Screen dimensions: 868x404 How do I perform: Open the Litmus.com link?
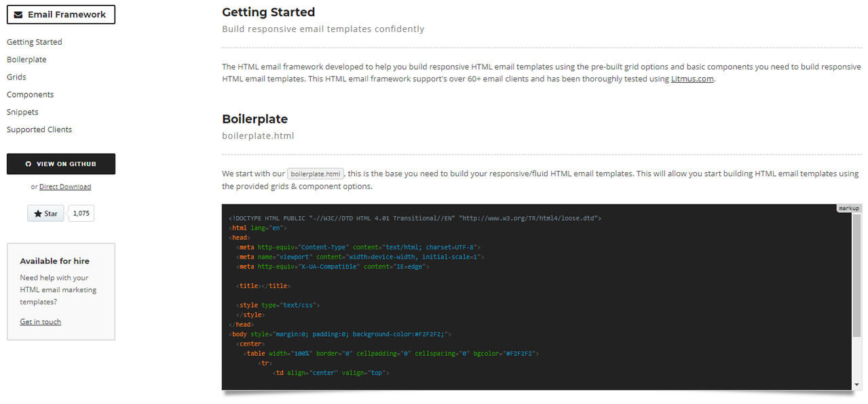tap(692, 79)
